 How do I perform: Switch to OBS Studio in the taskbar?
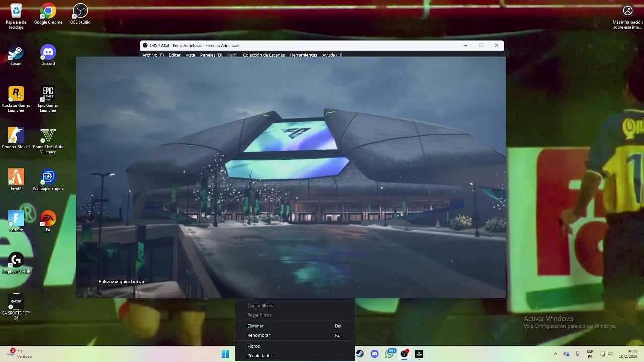[404, 354]
